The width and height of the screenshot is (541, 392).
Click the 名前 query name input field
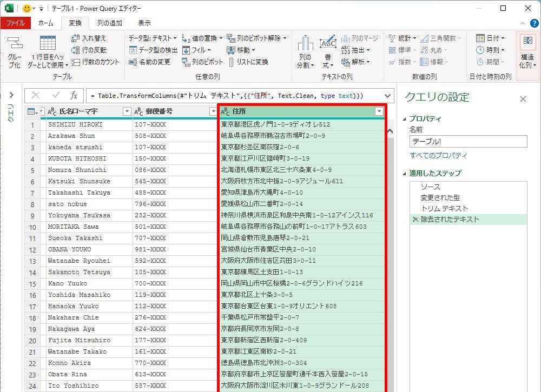468,142
